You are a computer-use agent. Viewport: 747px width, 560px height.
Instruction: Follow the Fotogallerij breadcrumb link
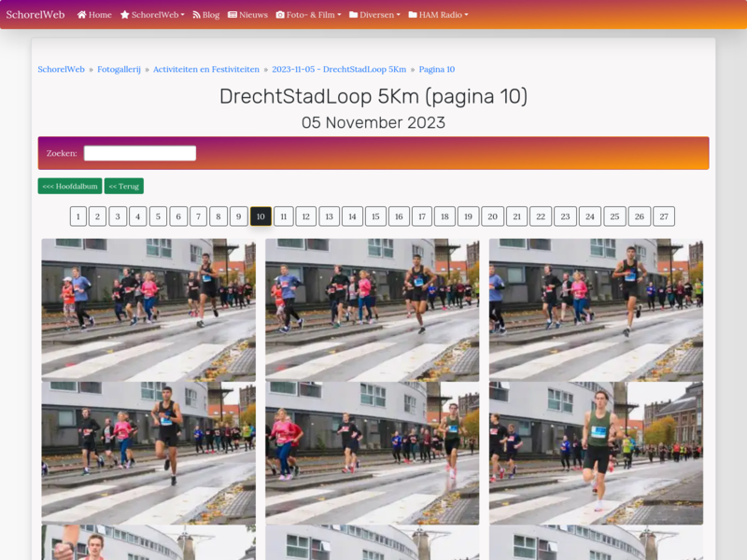(x=120, y=69)
